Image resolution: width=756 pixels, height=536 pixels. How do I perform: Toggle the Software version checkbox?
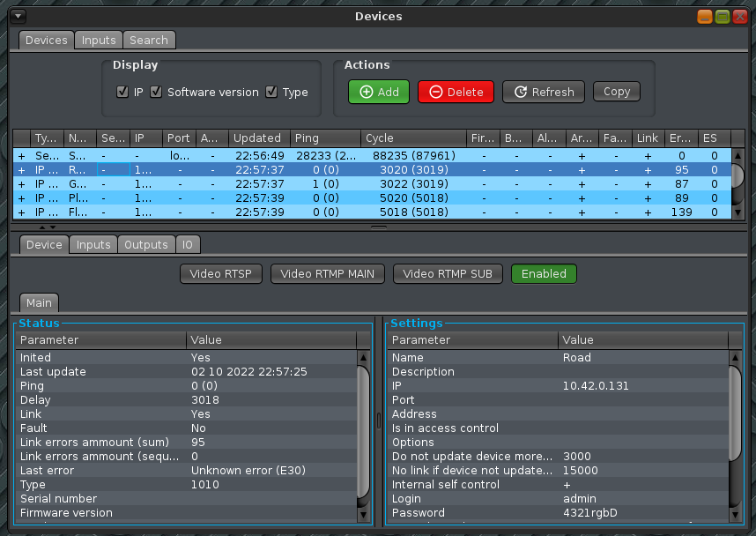[156, 92]
